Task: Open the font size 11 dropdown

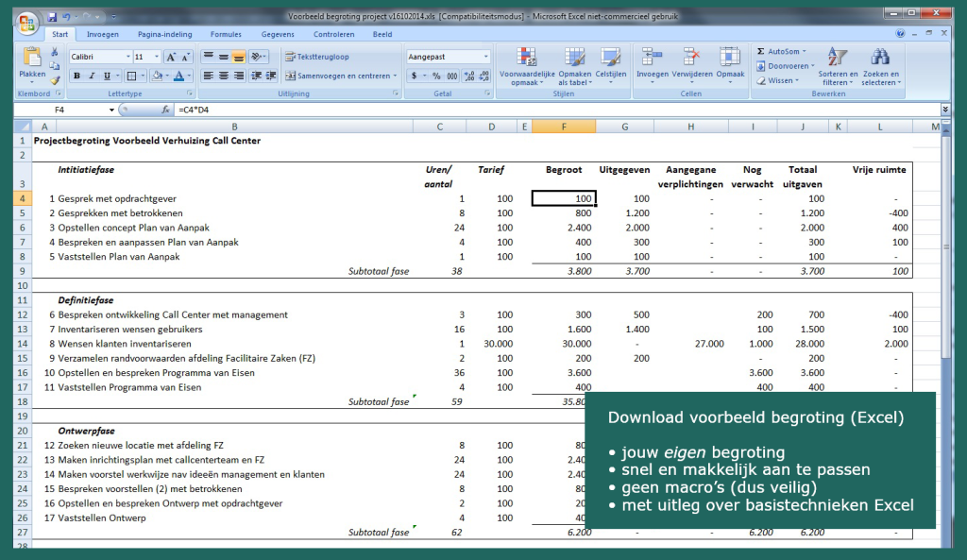Action: pos(157,57)
